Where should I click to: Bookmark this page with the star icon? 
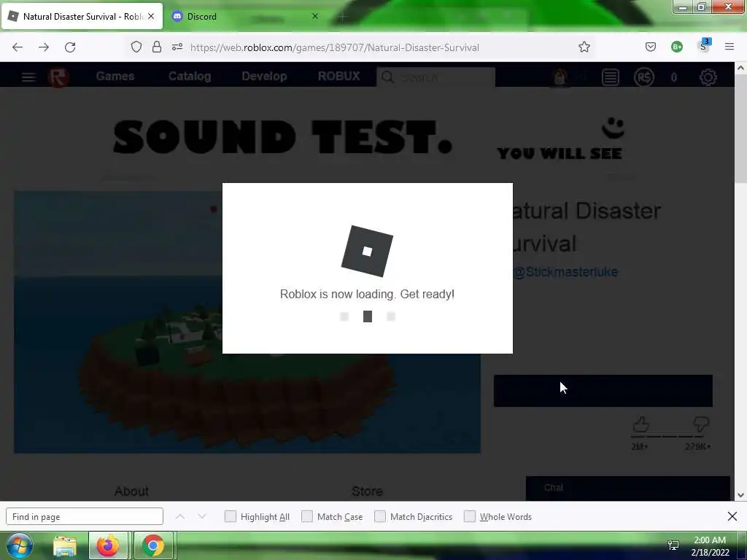pyautogui.click(x=584, y=47)
